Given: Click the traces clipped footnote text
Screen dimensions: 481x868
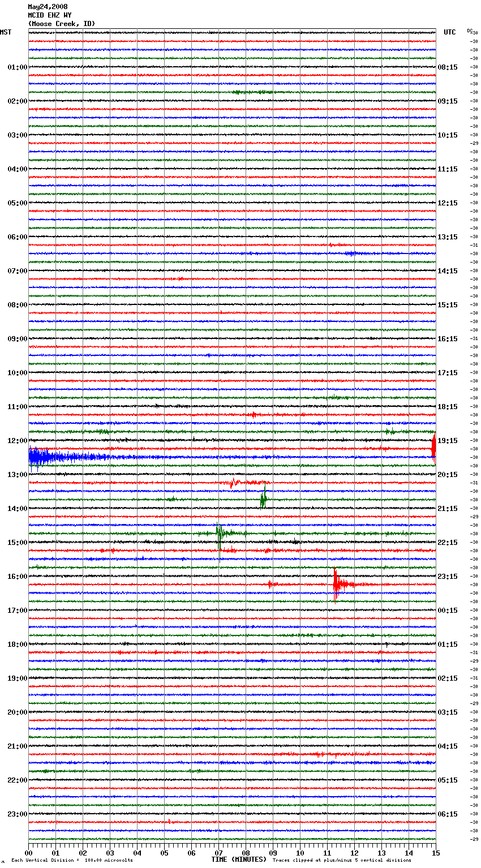Looking at the screenshot, I should click(x=342, y=860).
